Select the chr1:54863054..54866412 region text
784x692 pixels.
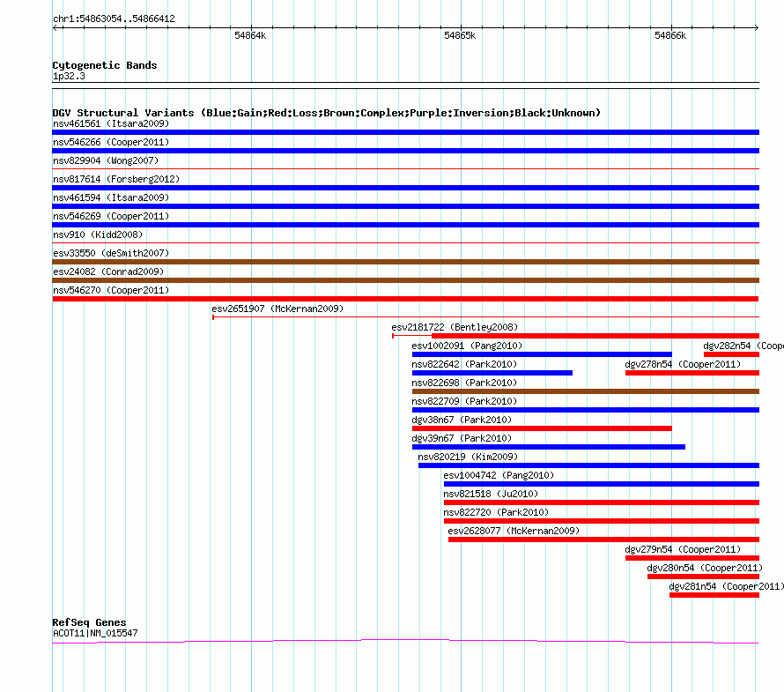point(114,19)
